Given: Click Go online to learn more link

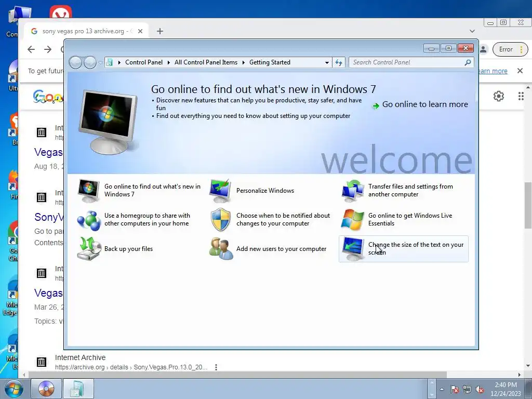Looking at the screenshot, I should point(425,104).
